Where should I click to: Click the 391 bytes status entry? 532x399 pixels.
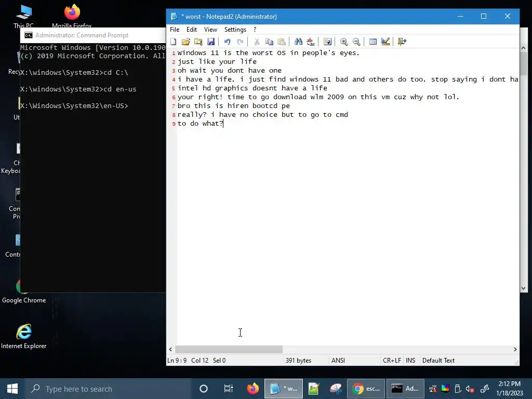tap(298, 361)
